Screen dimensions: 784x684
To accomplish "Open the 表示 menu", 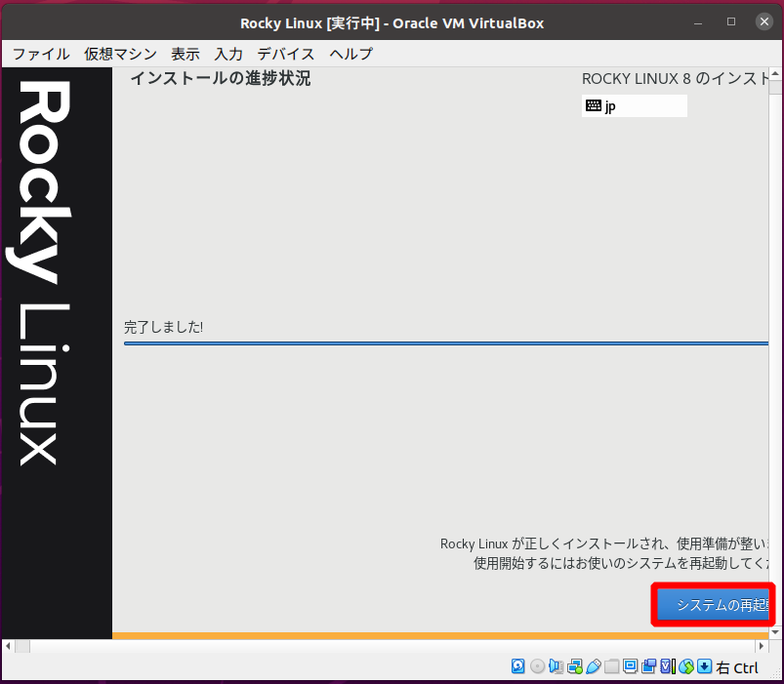I will pyautogui.click(x=186, y=54).
